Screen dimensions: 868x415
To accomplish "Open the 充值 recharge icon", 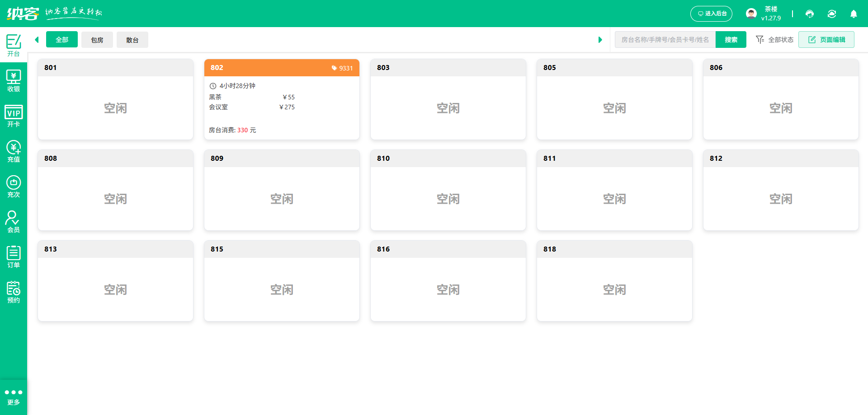I will point(14,151).
